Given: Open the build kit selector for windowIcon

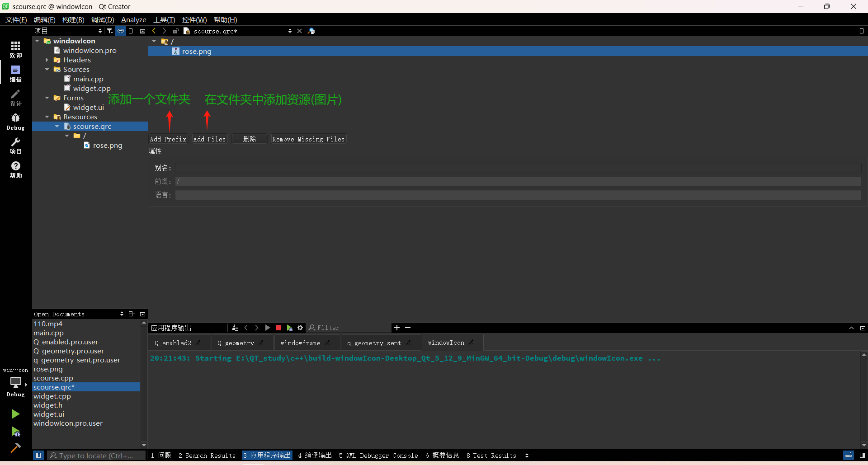Looking at the screenshot, I should 16,383.
